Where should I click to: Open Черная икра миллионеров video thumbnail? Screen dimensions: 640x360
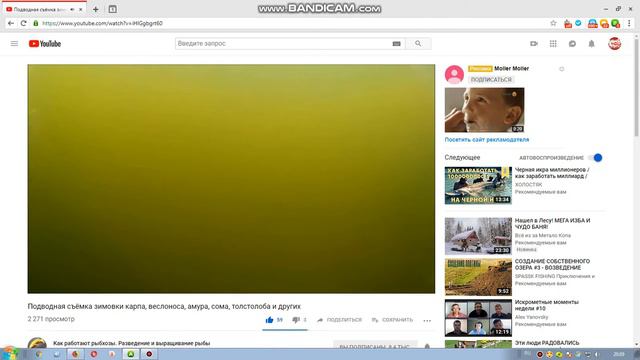coord(478,185)
